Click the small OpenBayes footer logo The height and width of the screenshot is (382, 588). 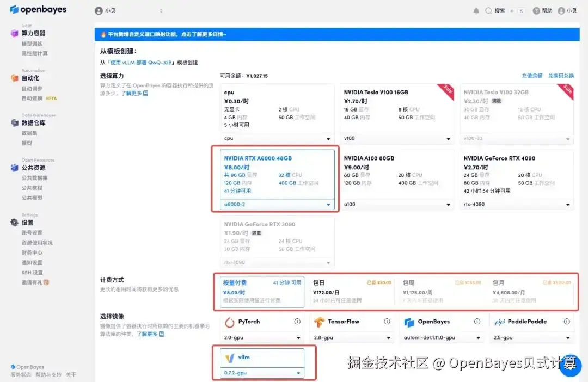13,367
